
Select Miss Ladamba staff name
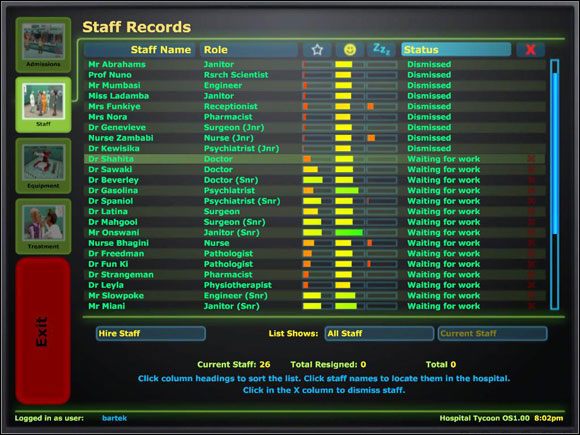118,96
